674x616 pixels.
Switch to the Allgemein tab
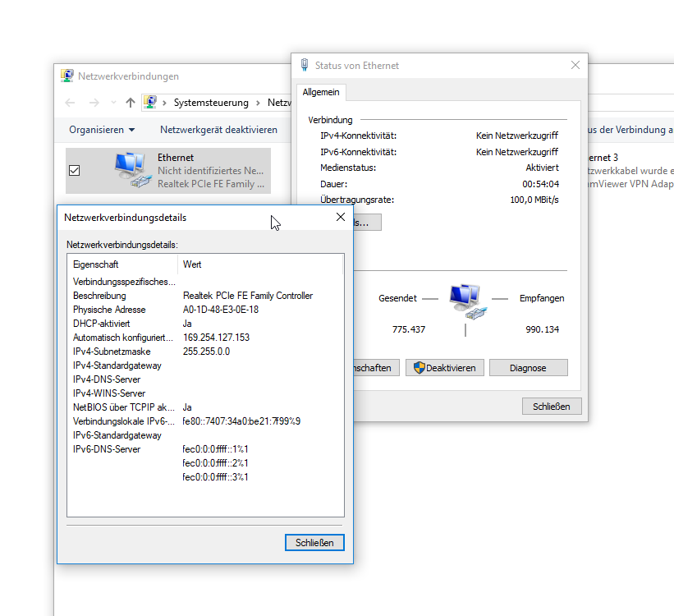coord(321,92)
